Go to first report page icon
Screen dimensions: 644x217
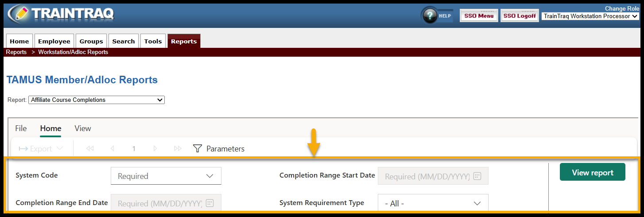90,149
